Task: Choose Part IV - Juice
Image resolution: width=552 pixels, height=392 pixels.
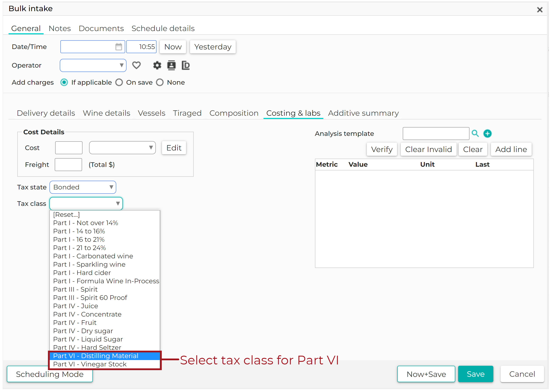Action: click(x=105, y=306)
